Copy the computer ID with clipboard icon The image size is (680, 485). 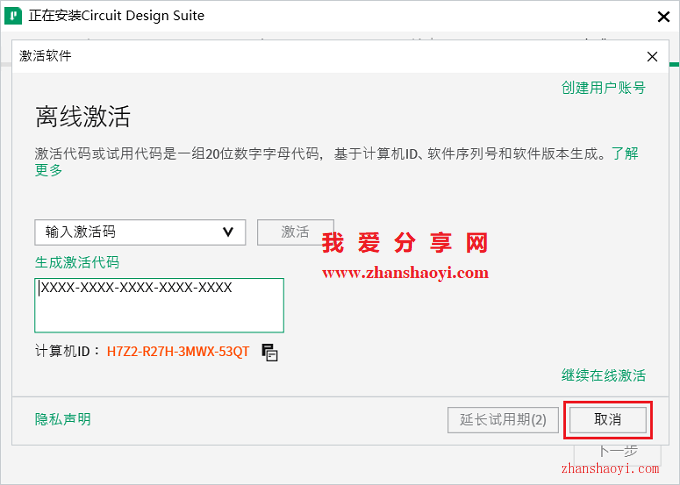tap(270, 352)
